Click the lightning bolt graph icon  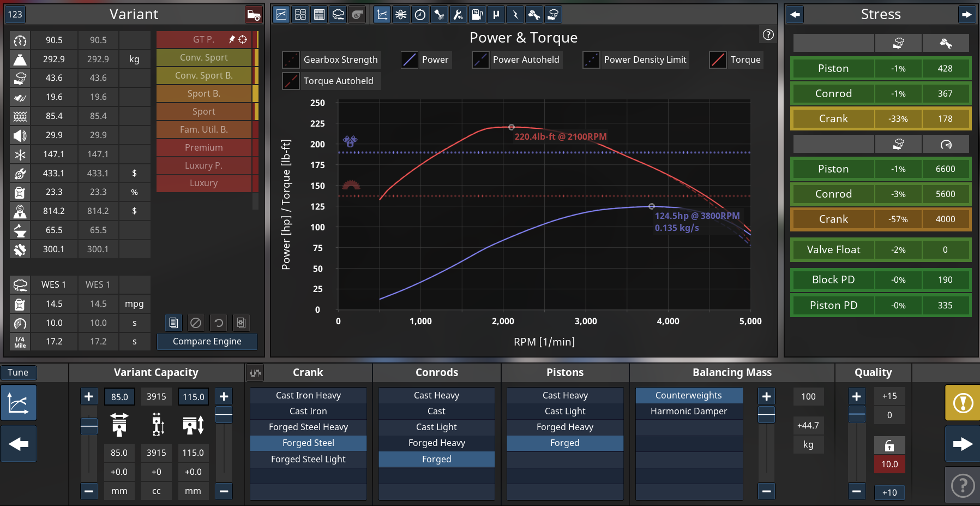[515, 15]
